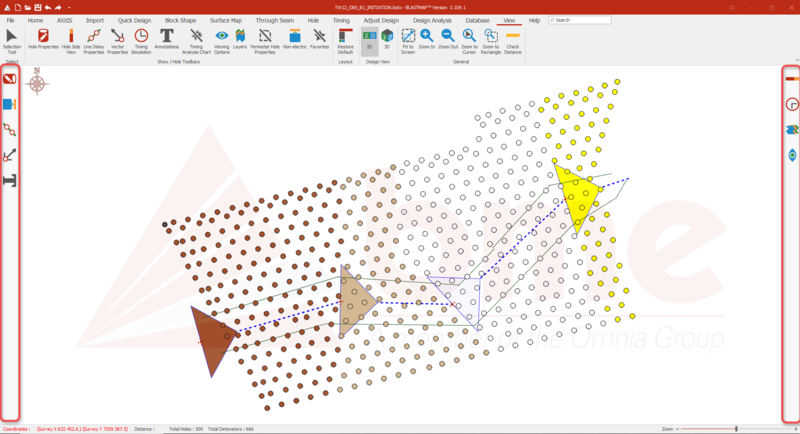Image resolution: width=800 pixels, height=434 pixels.
Task: Zoom to Rectangle tool in ribbon
Action: [x=491, y=39]
